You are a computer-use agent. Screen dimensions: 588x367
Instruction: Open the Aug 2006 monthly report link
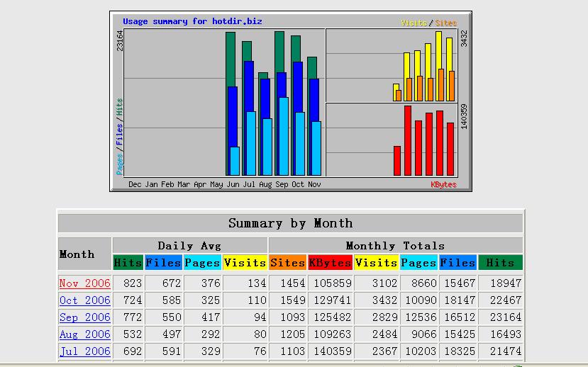point(84,334)
